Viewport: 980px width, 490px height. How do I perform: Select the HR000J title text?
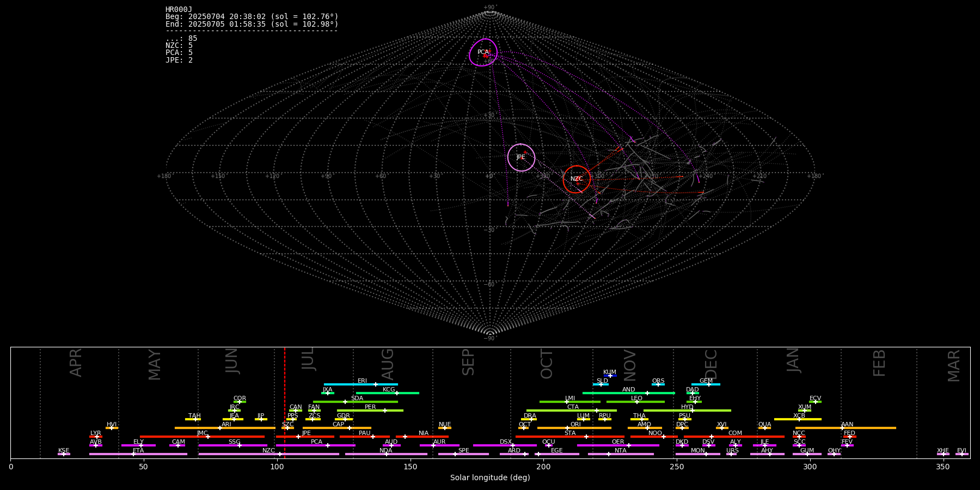pyautogui.click(x=179, y=9)
